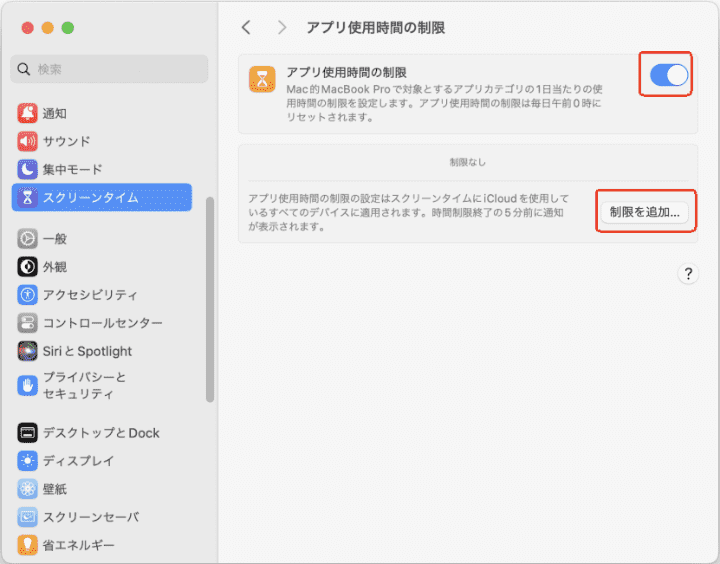Turn off アプリ使用時間の制限 switch
720x564 pixels.
click(669, 75)
